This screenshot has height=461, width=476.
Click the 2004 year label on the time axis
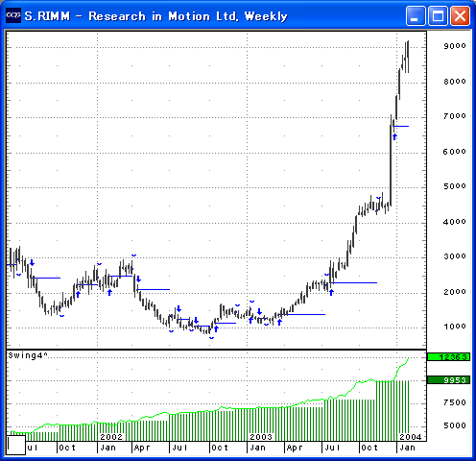(411, 437)
